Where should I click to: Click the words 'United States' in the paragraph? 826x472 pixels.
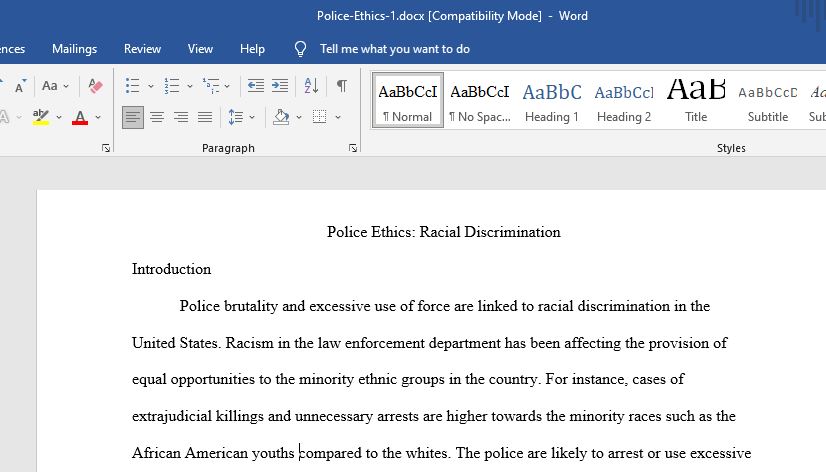(174, 343)
